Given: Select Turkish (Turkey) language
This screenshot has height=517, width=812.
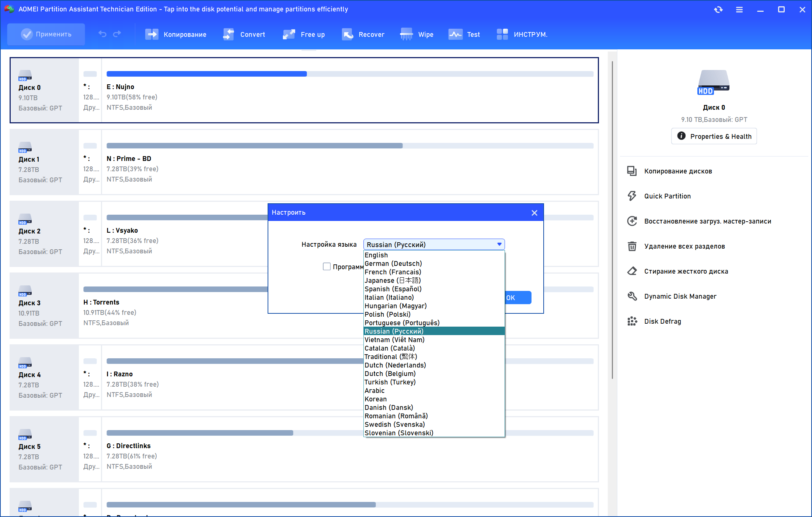Looking at the screenshot, I should tap(434, 382).
